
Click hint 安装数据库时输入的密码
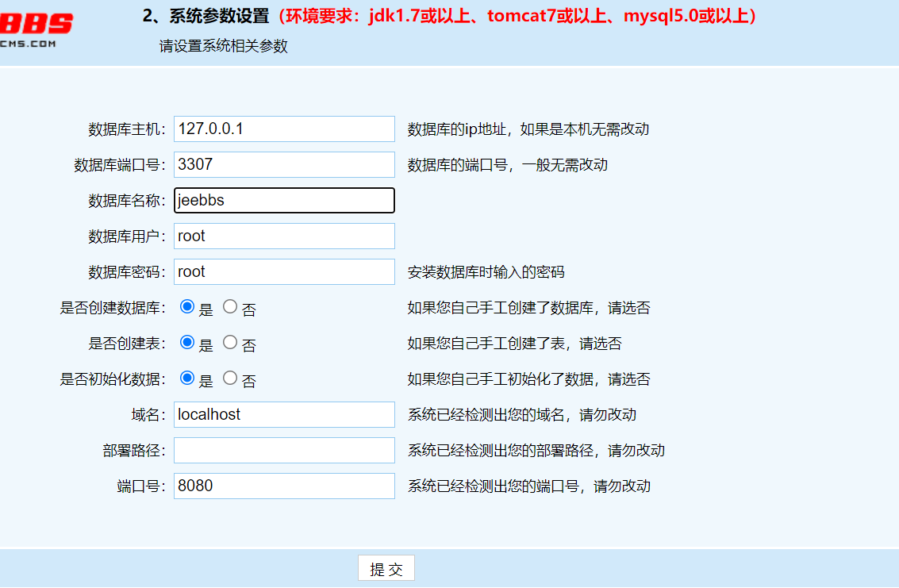(x=486, y=272)
